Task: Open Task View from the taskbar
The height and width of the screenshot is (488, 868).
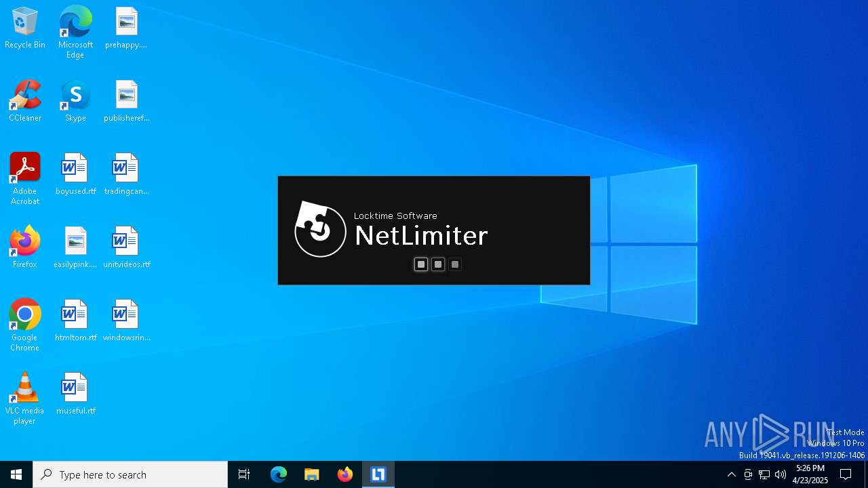Action: click(244, 474)
